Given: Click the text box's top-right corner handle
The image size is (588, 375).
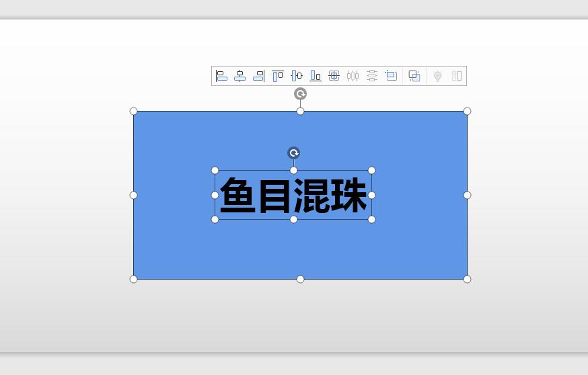Looking at the screenshot, I should click(371, 171).
